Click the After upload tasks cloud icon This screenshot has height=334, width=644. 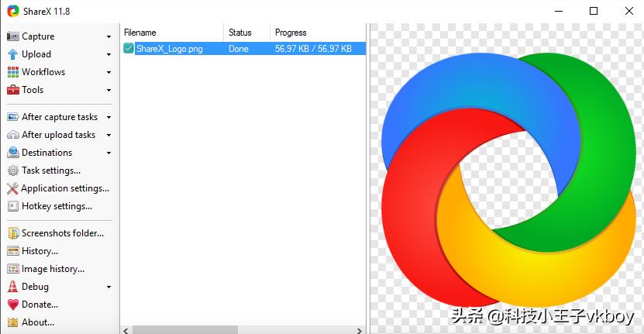click(12, 135)
